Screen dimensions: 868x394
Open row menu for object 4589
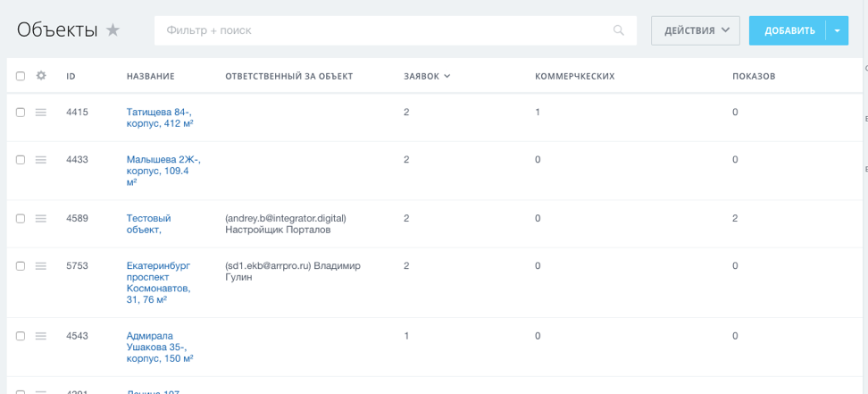(41, 218)
